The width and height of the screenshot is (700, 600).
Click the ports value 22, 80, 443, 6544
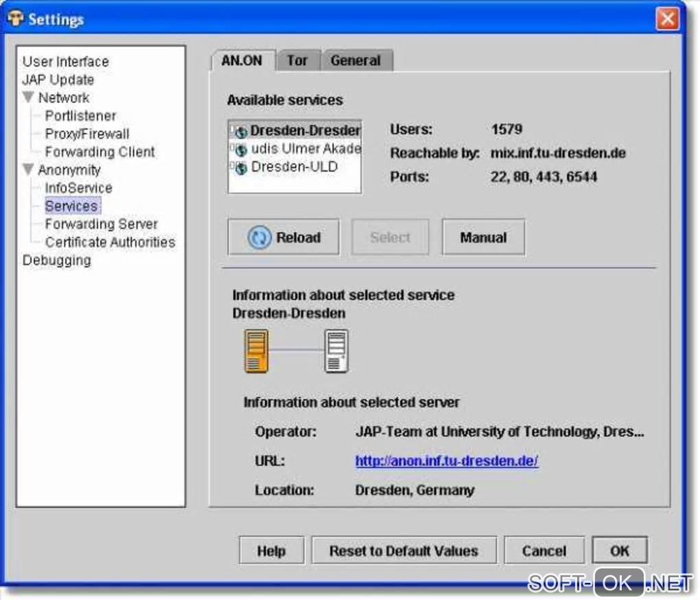point(544,177)
